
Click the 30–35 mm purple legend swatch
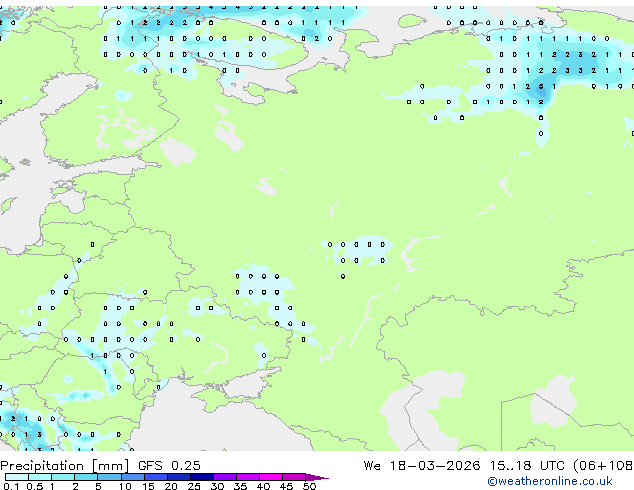click(225, 477)
